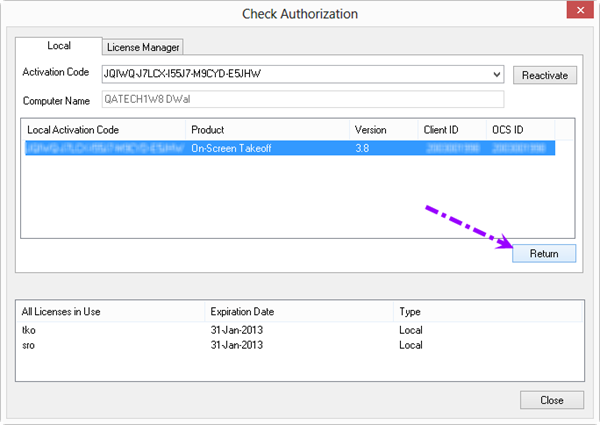
Task: Click the tko expiration date 31-Jan-2013
Action: [x=236, y=330]
